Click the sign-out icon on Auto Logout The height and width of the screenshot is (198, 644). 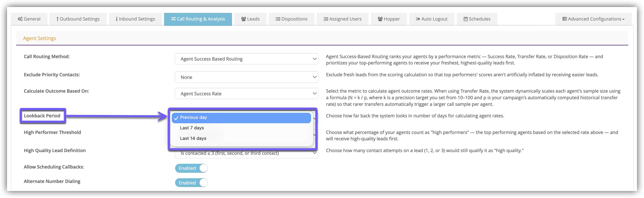coord(418,19)
